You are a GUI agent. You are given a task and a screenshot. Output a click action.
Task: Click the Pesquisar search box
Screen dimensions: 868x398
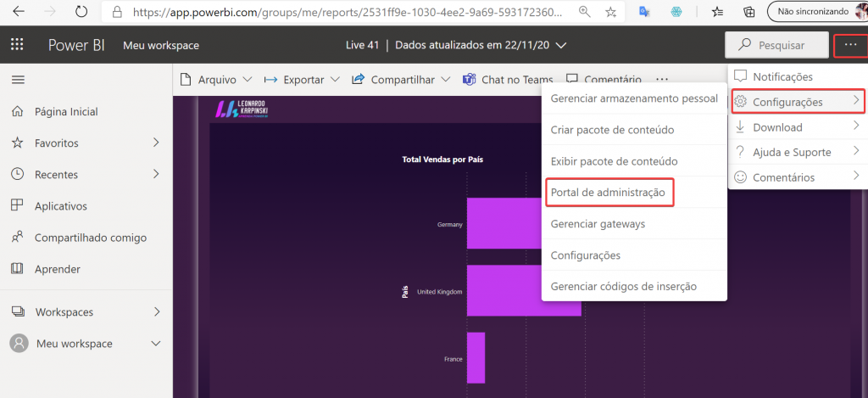click(x=776, y=45)
